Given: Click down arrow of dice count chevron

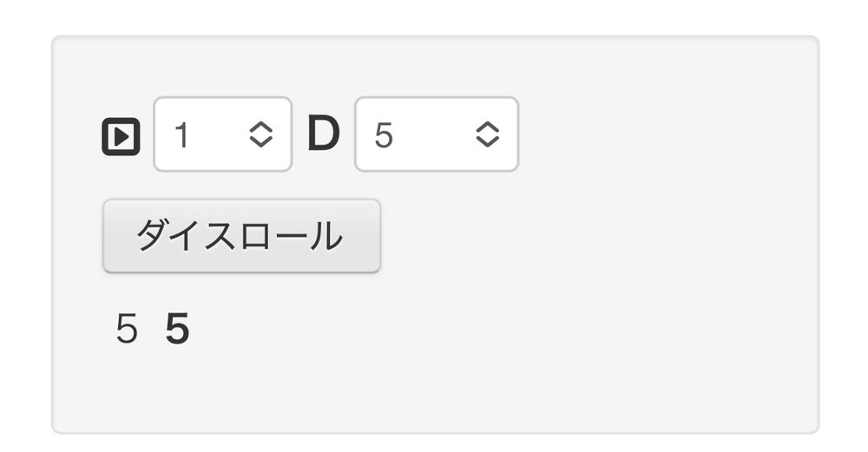Looking at the screenshot, I should (x=261, y=142).
